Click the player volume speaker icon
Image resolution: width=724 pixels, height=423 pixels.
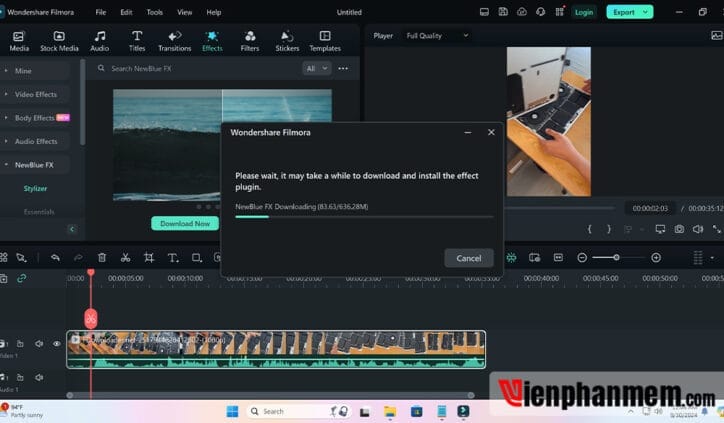tap(698, 230)
